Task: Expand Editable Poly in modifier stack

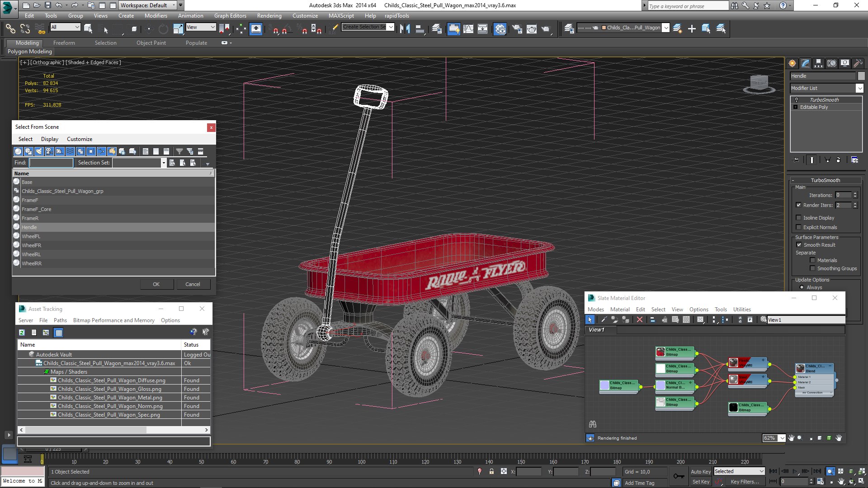Action: 795,107
